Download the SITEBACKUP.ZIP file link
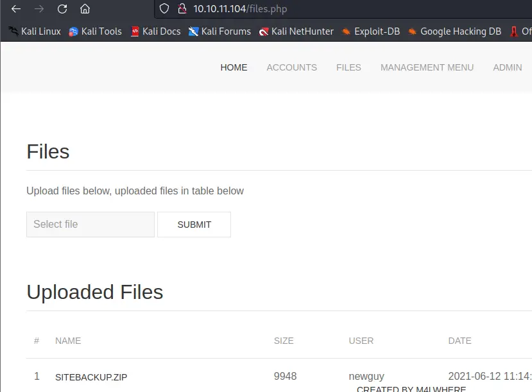The image size is (532, 392). click(91, 377)
